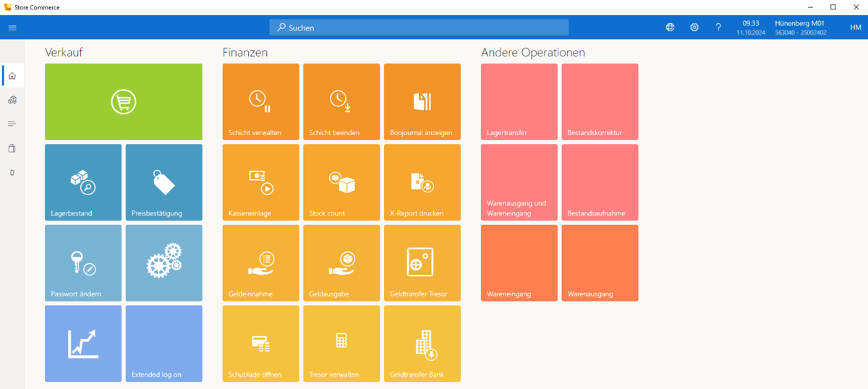Open the Wareneingang tile
This screenshot has width=868, height=389.
[519, 262]
